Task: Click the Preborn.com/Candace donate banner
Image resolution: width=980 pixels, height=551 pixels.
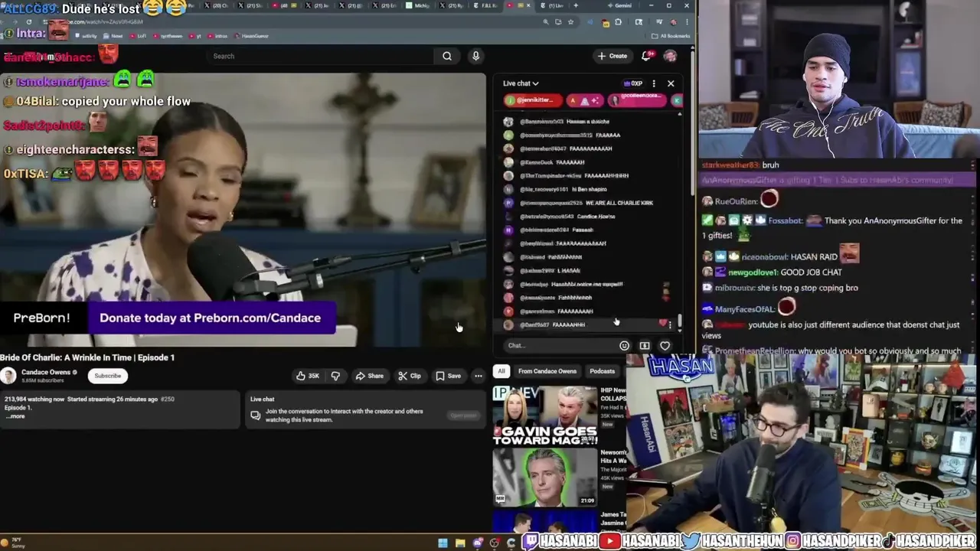Action: pyautogui.click(x=211, y=318)
